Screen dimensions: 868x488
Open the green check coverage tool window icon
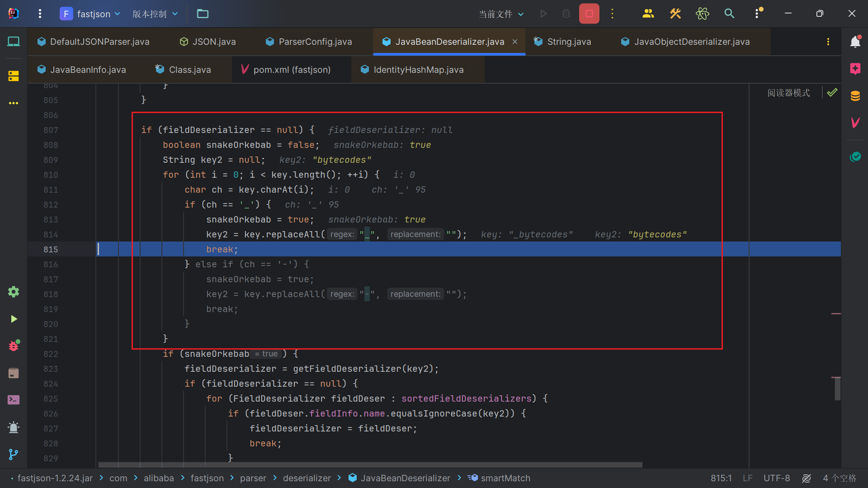pos(855,156)
